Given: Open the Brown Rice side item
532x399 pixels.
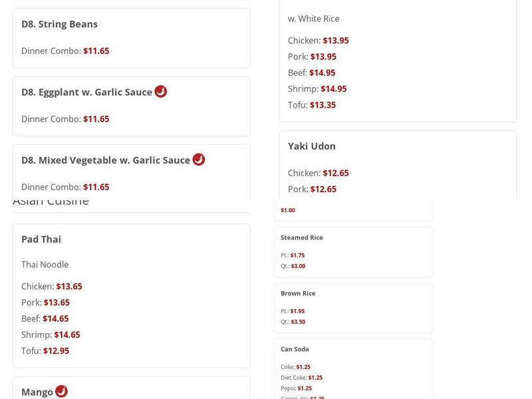Looking at the screenshot, I should point(298,293).
